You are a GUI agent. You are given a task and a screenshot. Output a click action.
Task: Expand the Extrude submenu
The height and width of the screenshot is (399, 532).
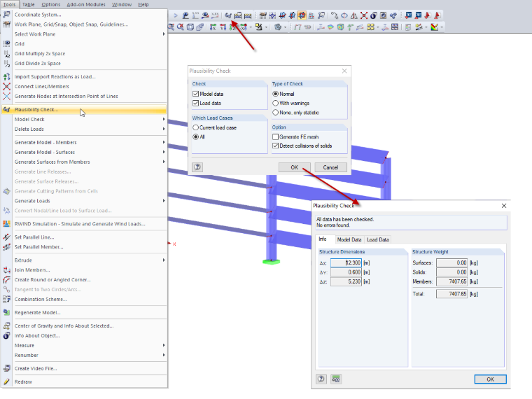pos(90,260)
